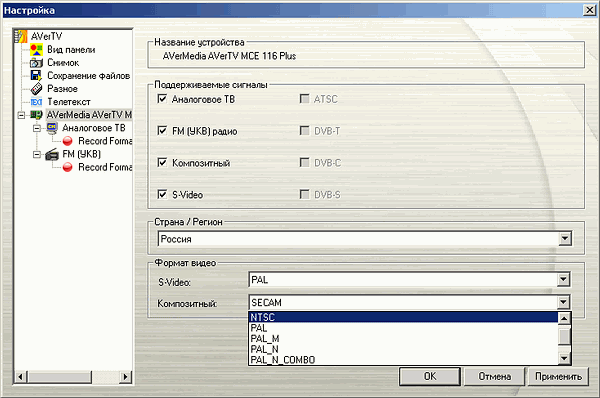The image size is (600, 398).
Task: Open the S-Video format dropdown
Action: click(563, 280)
